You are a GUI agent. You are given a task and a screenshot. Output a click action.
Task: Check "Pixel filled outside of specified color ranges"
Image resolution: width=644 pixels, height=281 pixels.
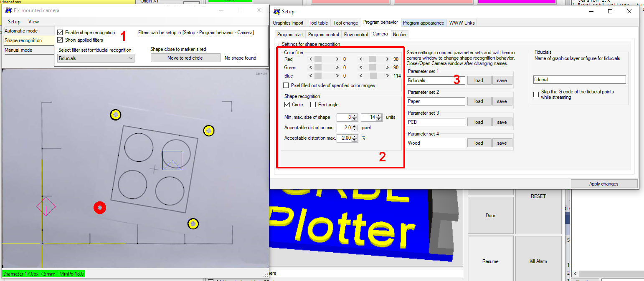coord(286,85)
